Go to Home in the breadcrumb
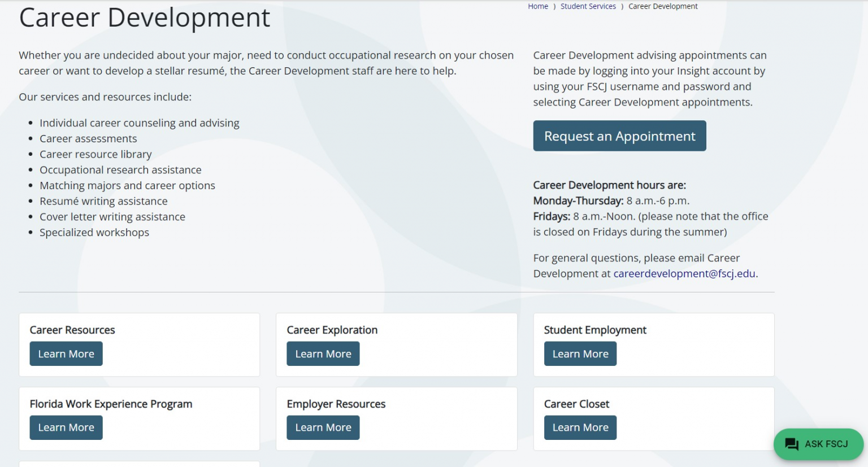This screenshot has height=467, width=868. pyautogui.click(x=537, y=6)
